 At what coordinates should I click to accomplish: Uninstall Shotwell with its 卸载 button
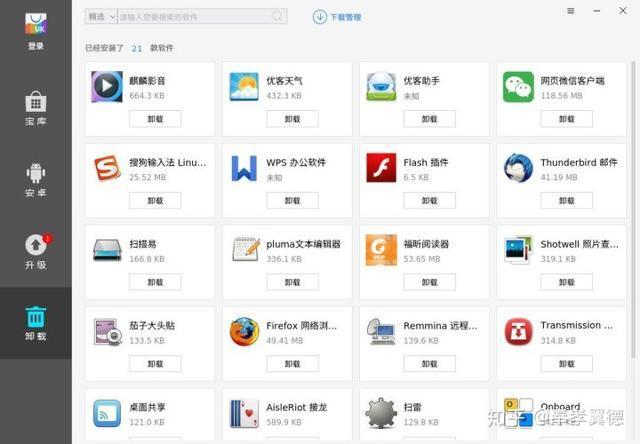[x=567, y=282]
